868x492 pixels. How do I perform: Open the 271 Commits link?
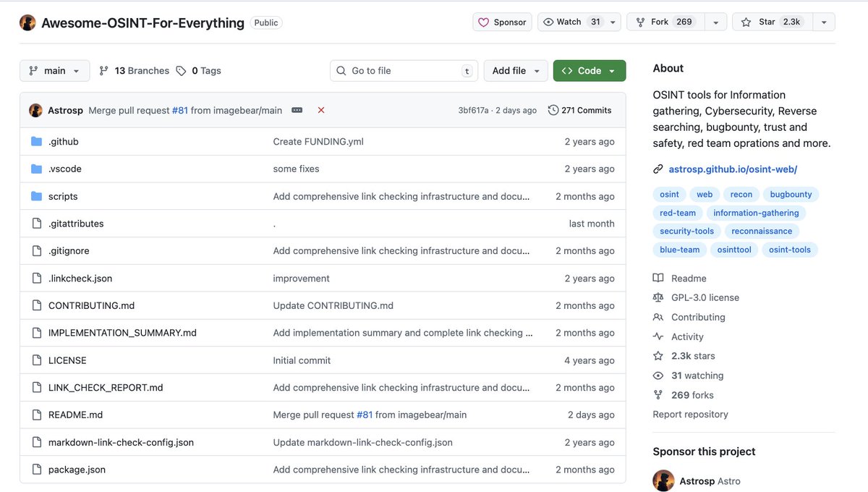[579, 110]
